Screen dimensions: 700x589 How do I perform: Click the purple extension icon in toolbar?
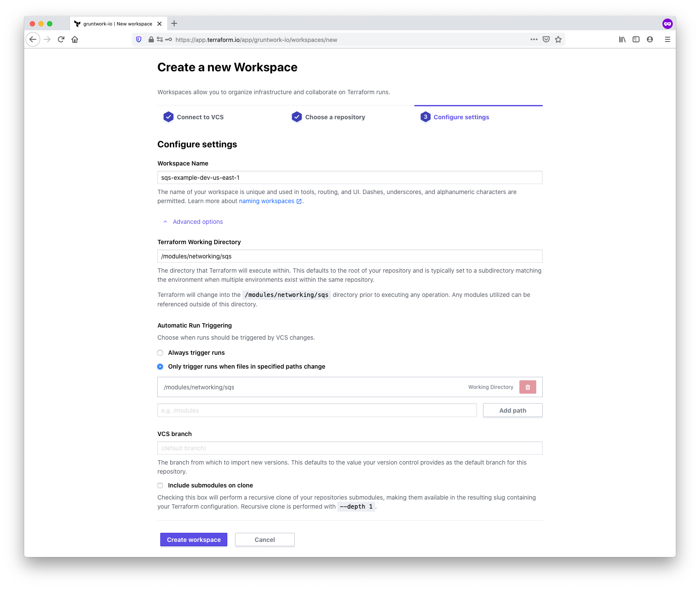pos(668,24)
